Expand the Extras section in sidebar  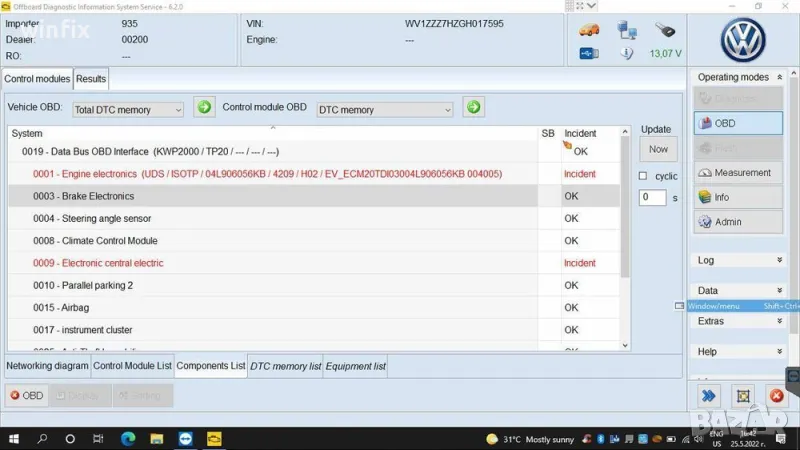pos(739,321)
